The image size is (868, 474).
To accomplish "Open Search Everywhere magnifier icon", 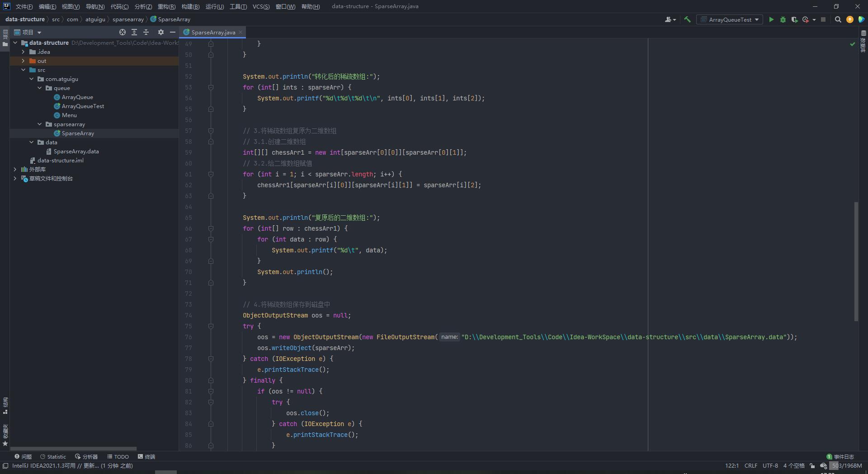I will click(838, 19).
